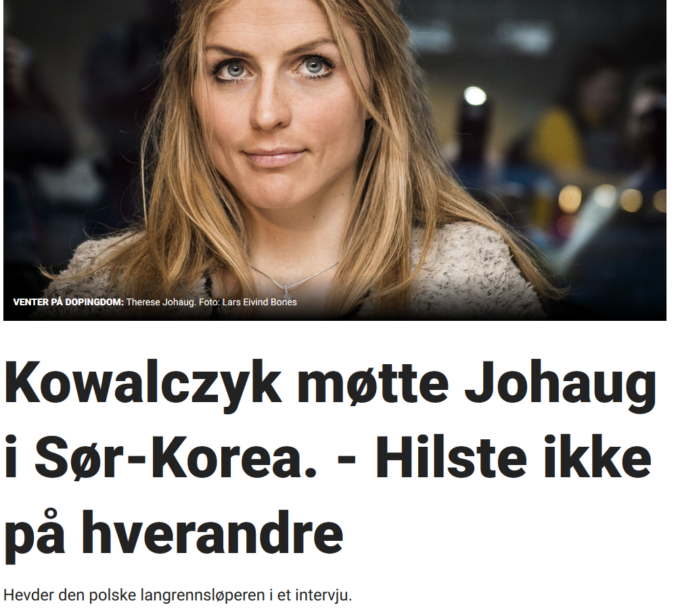
Task: Click photo credit 'Foto: Lars Eivind Bones'
Action: click(248, 302)
